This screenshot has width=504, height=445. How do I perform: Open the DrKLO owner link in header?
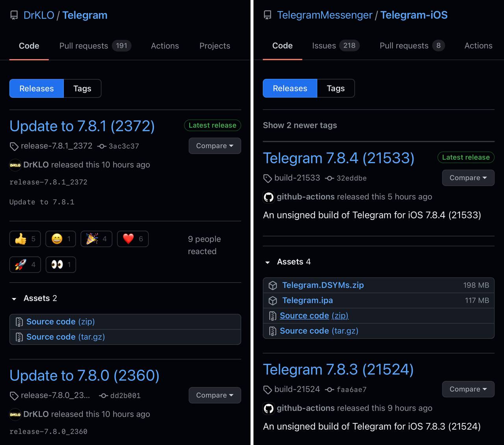[x=39, y=15]
